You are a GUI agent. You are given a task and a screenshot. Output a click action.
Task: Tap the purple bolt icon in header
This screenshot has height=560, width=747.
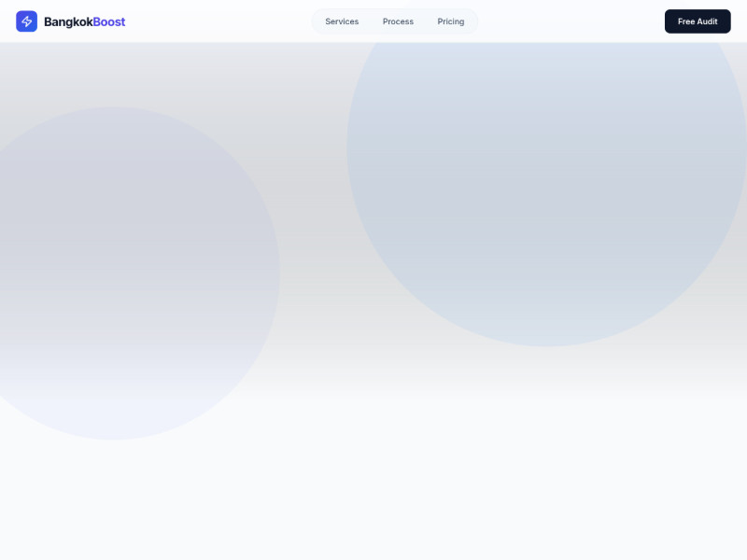26,21
